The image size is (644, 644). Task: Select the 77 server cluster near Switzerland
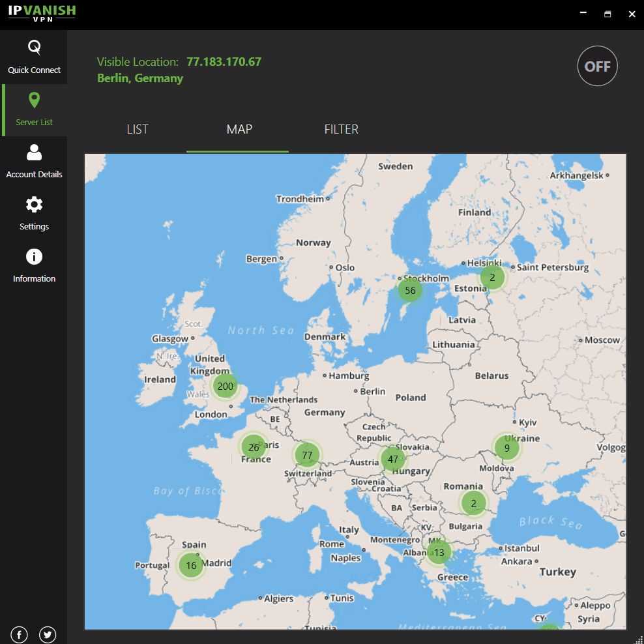pos(307,455)
